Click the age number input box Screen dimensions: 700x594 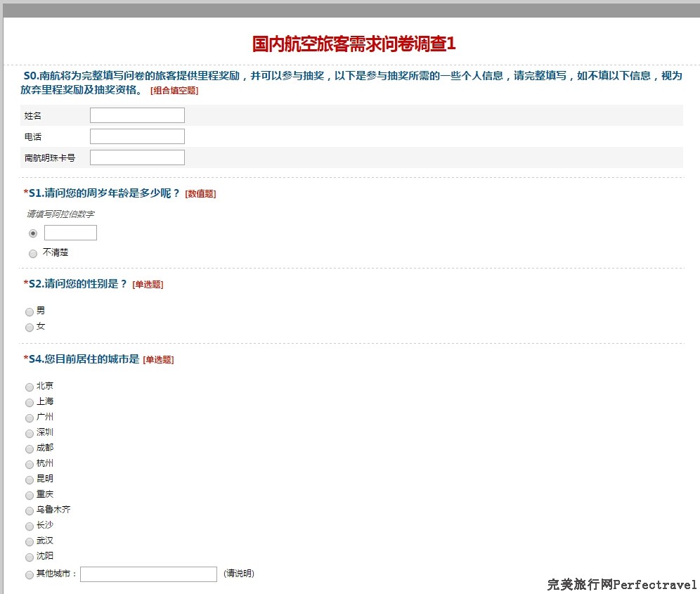[x=70, y=232]
